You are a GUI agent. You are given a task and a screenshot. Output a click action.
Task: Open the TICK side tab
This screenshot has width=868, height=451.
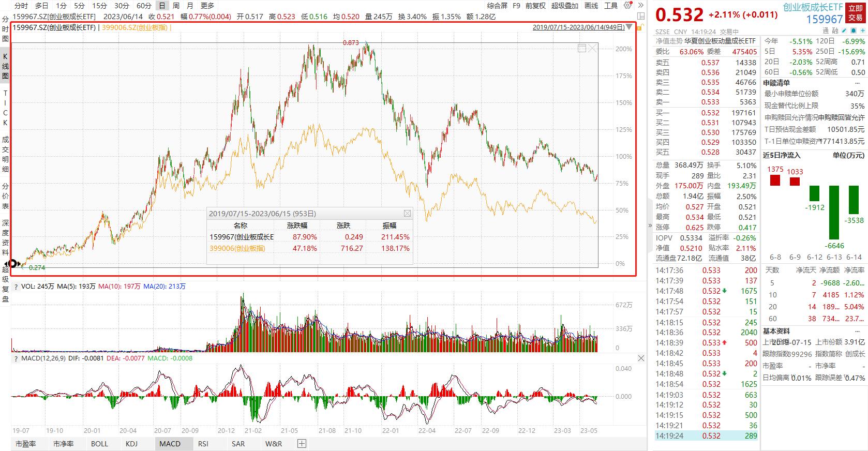coord(6,108)
